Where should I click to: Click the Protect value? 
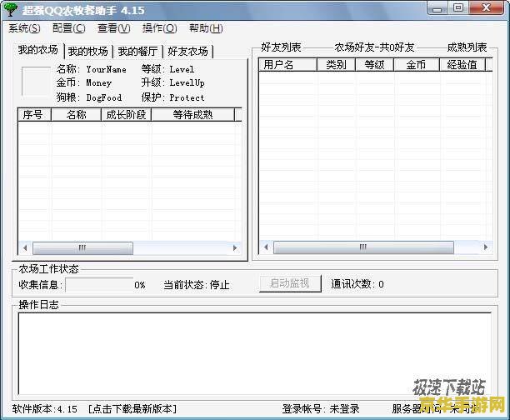coord(187,97)
